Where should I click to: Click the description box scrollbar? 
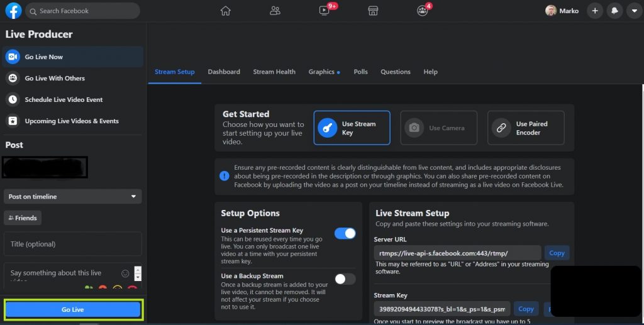pos(138,273)
